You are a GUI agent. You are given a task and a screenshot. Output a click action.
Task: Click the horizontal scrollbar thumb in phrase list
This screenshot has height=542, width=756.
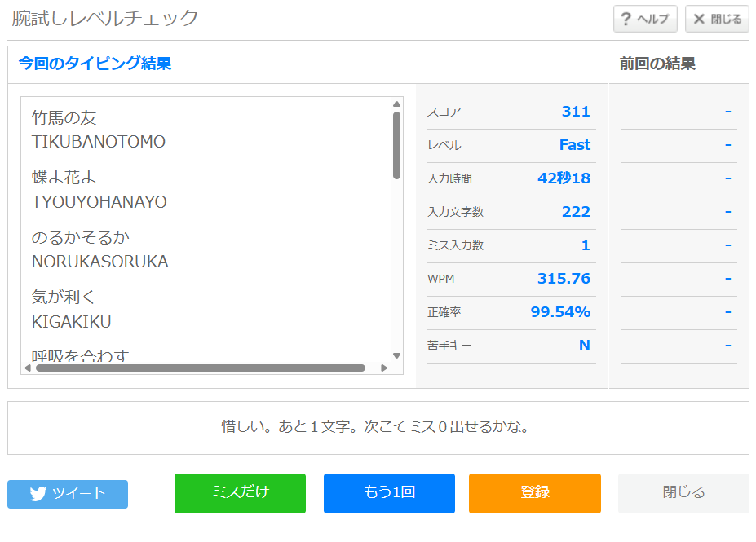click(201, 368)
